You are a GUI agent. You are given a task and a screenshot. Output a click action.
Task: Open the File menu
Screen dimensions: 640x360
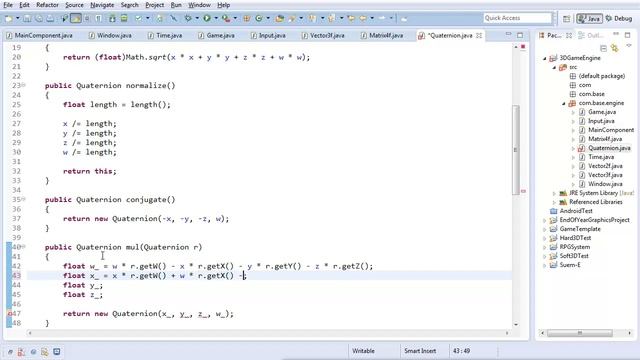(8, 5)
